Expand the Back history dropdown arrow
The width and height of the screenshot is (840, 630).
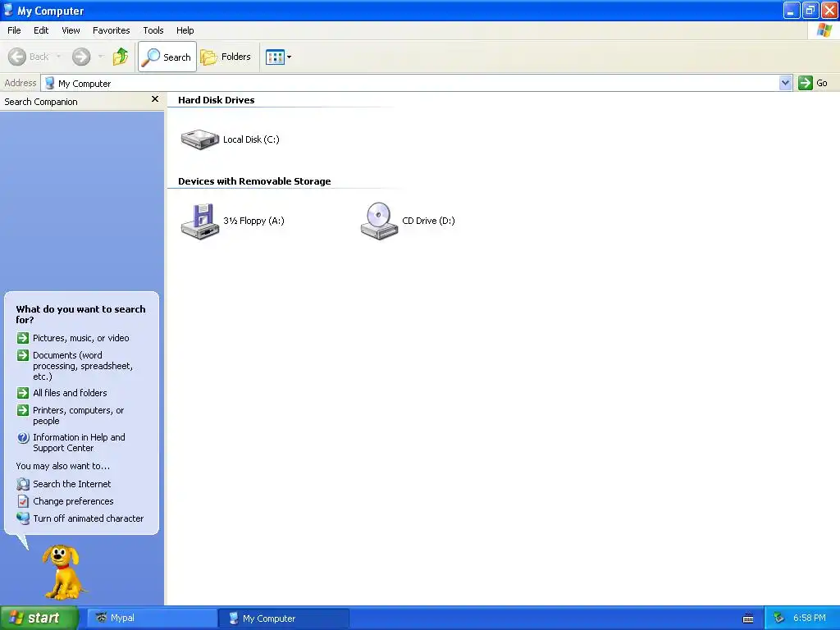(58, 57)
